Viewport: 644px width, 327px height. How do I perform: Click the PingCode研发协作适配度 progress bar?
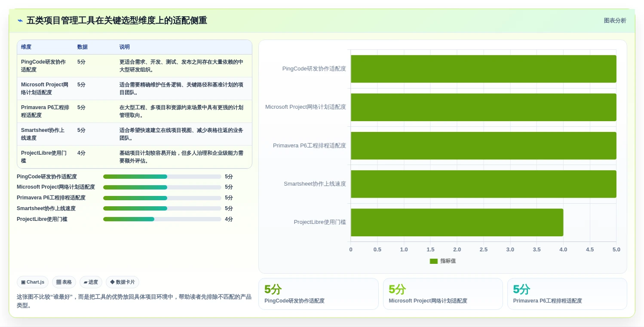pos(162,177)
